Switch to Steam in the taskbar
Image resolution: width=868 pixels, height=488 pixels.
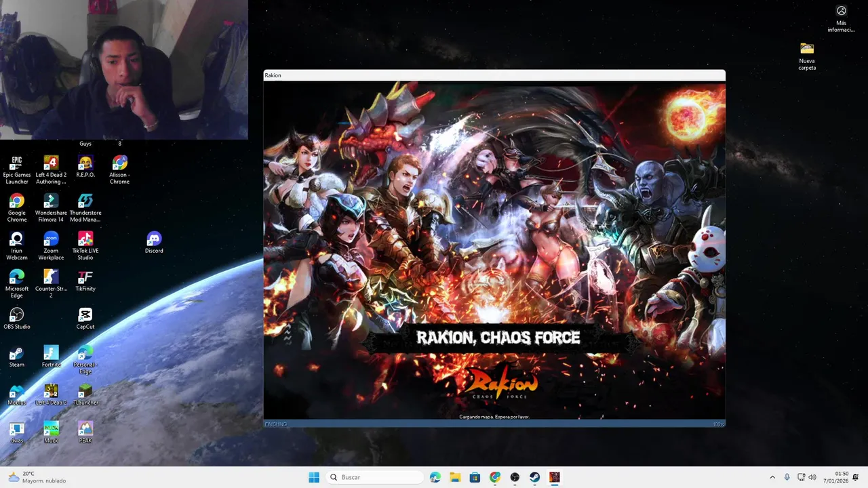(534, 477)
